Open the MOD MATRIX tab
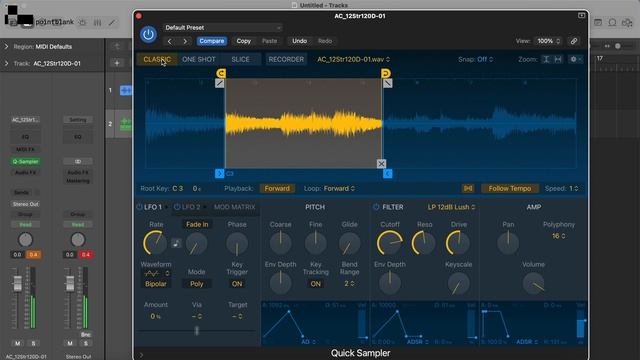 [234, 207]
